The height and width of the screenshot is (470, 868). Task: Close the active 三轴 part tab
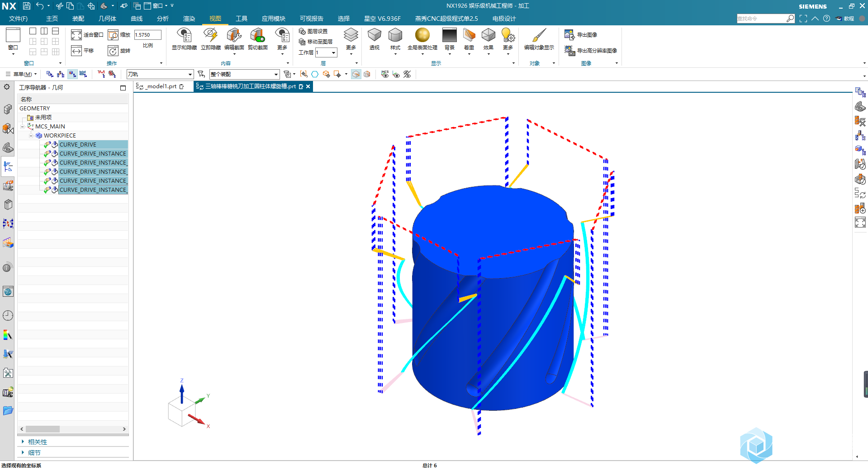(x=308, y=86)
